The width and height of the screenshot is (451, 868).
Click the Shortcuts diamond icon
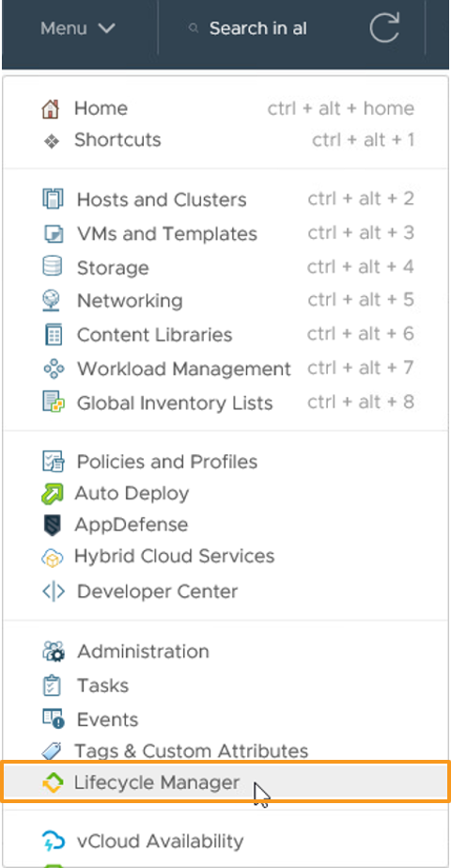point(52,142)
